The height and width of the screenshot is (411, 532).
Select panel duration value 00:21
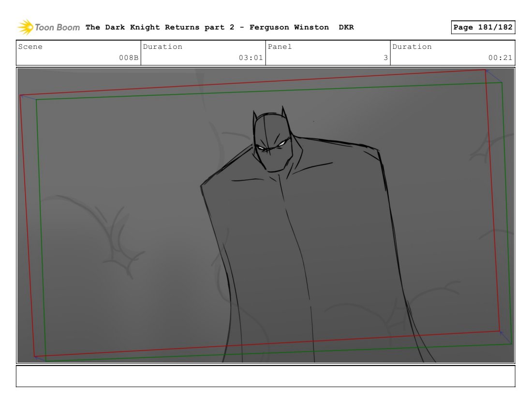coord(500,58)
